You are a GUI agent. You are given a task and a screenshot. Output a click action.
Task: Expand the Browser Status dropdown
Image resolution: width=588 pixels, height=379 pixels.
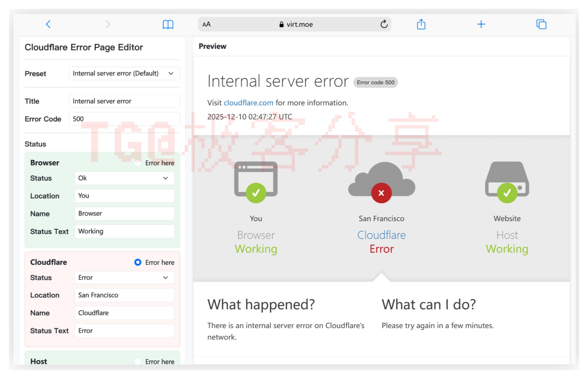(x=124, y=178)
